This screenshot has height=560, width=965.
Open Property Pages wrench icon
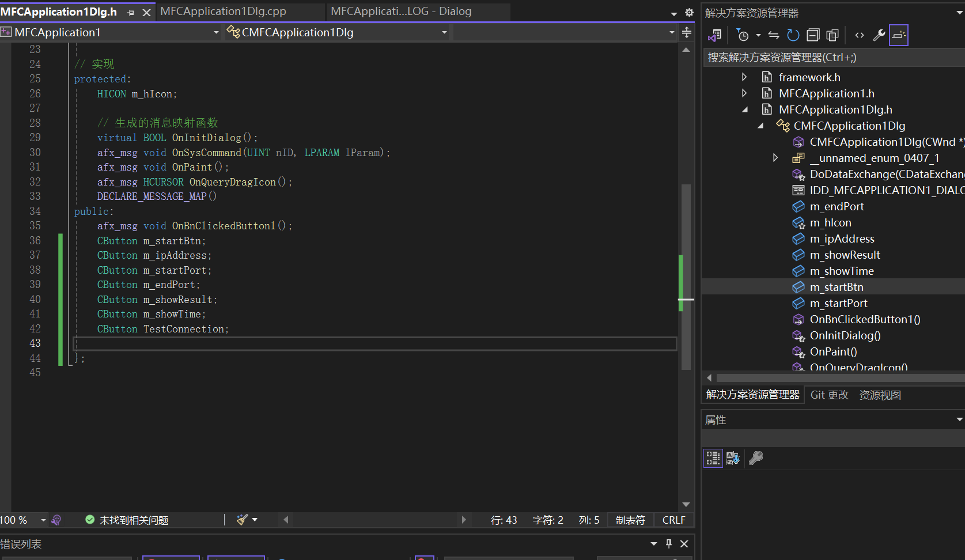[756, 458]
